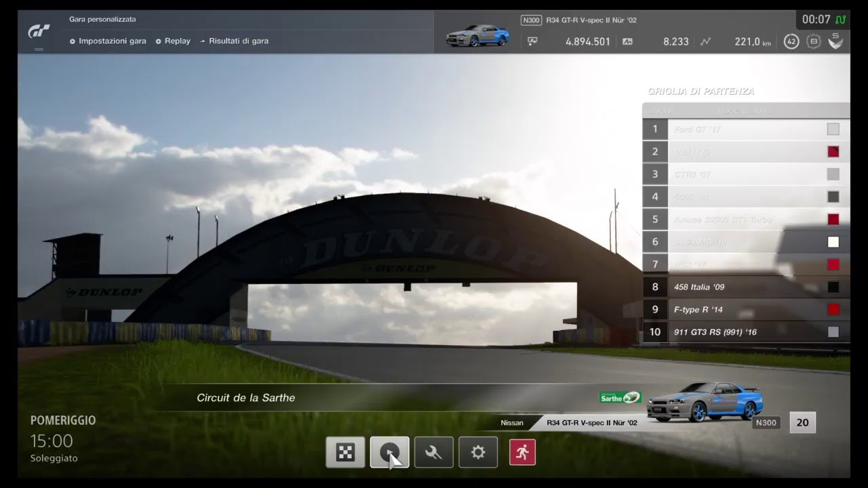Click the GT-R car thumbnail in header
The width and height of the screenshot is (868, 488).
click(477, 35)
